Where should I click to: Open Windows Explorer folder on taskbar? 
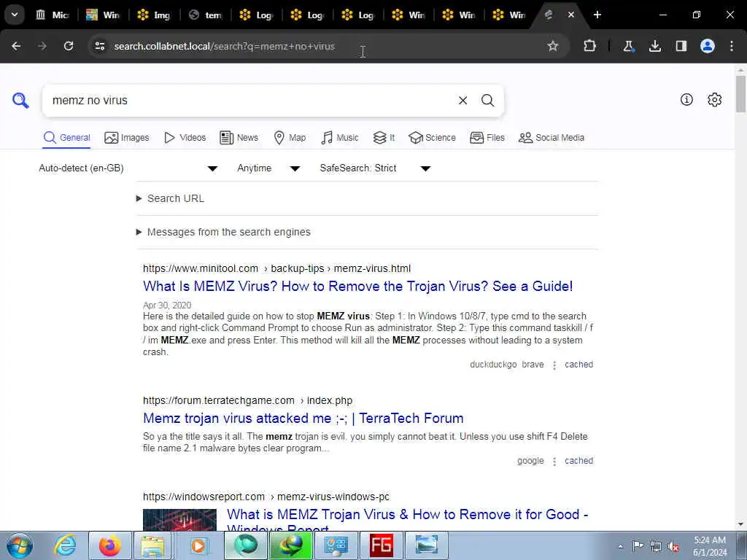point(152,545)
